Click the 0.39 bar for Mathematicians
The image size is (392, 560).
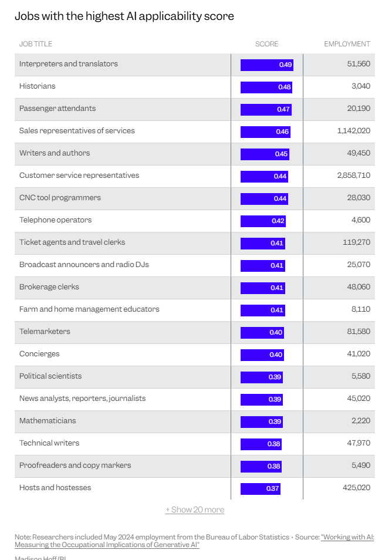coord(262,422)
